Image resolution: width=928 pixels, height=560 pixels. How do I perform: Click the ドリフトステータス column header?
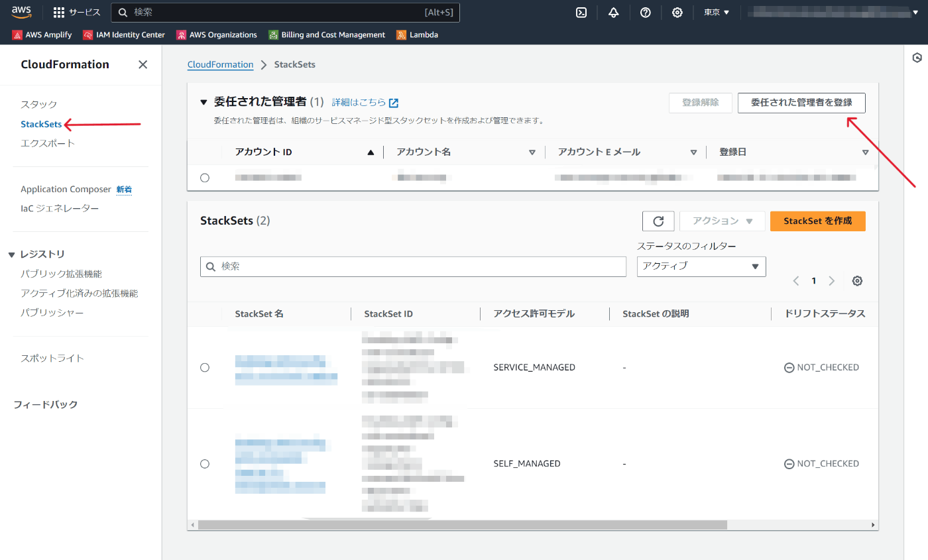825,314
